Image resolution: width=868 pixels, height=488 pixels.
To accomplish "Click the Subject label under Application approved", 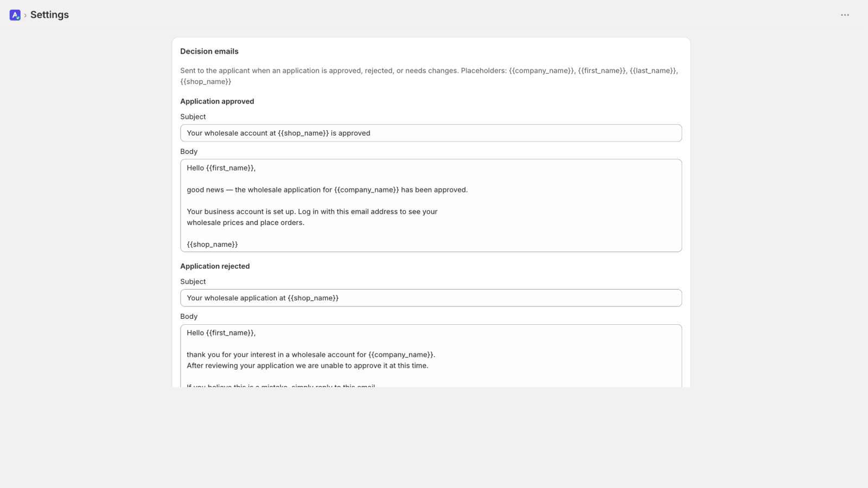I will 193,117.
